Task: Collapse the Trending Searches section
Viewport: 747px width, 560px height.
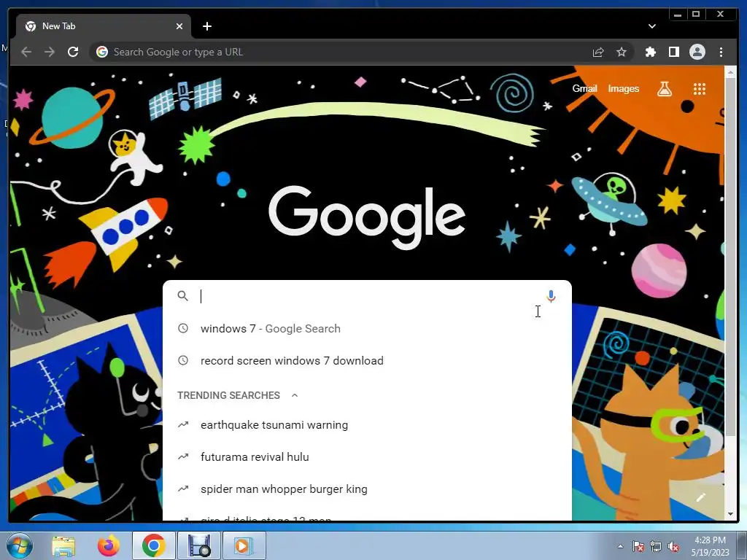Action: [295, 395]
